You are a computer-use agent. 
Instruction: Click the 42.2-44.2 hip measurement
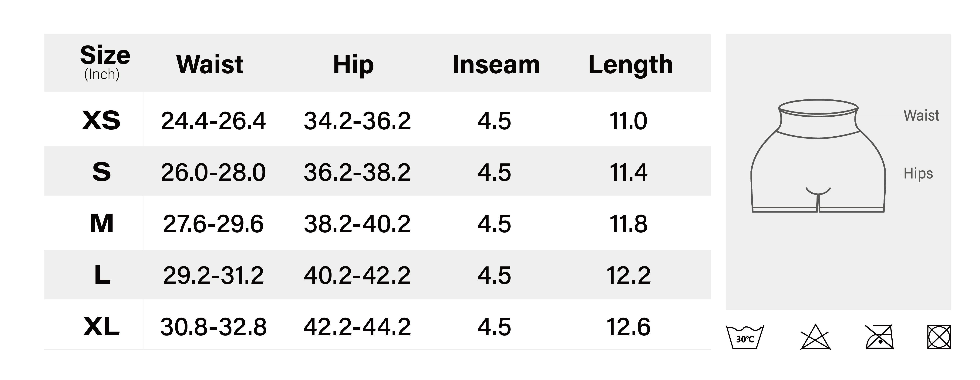[x=357, y=327]
